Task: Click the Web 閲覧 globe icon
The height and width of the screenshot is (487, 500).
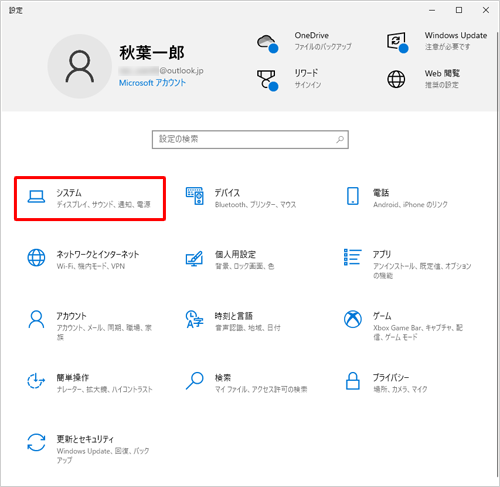Action: pyautogui.click(x=396, y=79)
